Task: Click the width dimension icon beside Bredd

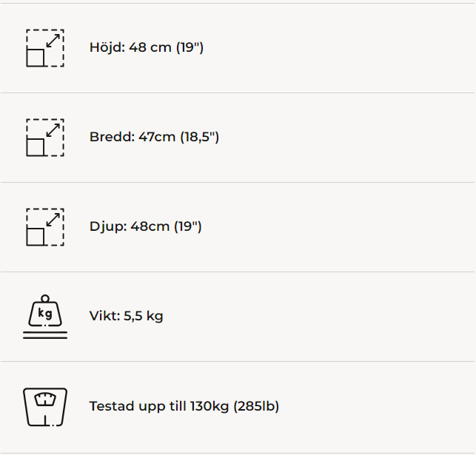Action: coord(45,138)
